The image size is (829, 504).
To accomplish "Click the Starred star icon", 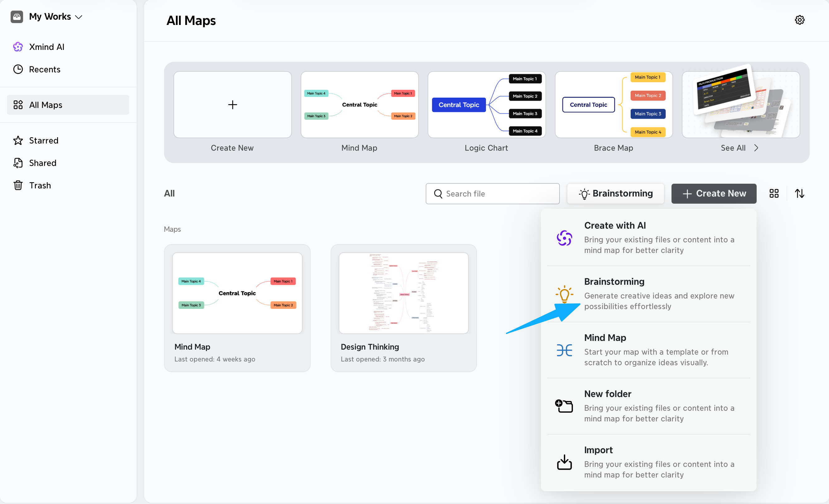I will tap(18, 140).
